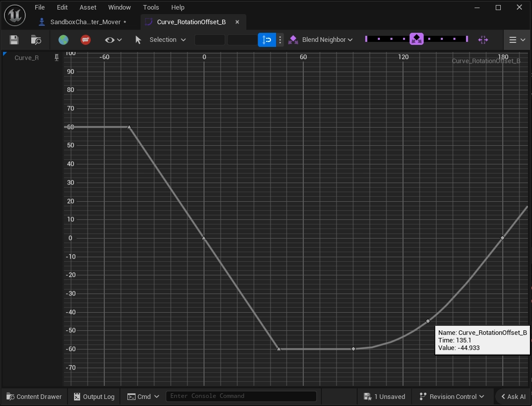The image size is (532, 406).
Task: Open the Window menu
Action: pyautogui.click(x=119, y=7)
